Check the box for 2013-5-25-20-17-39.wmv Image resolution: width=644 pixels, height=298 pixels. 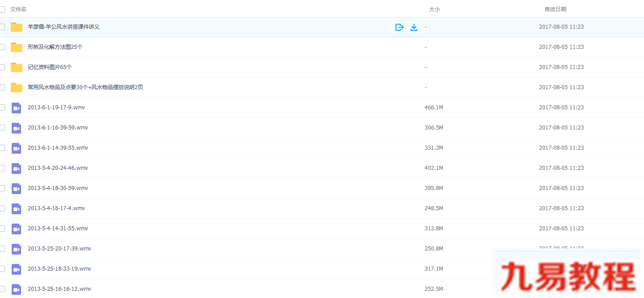pyautogui.click(x=2, y=249)
